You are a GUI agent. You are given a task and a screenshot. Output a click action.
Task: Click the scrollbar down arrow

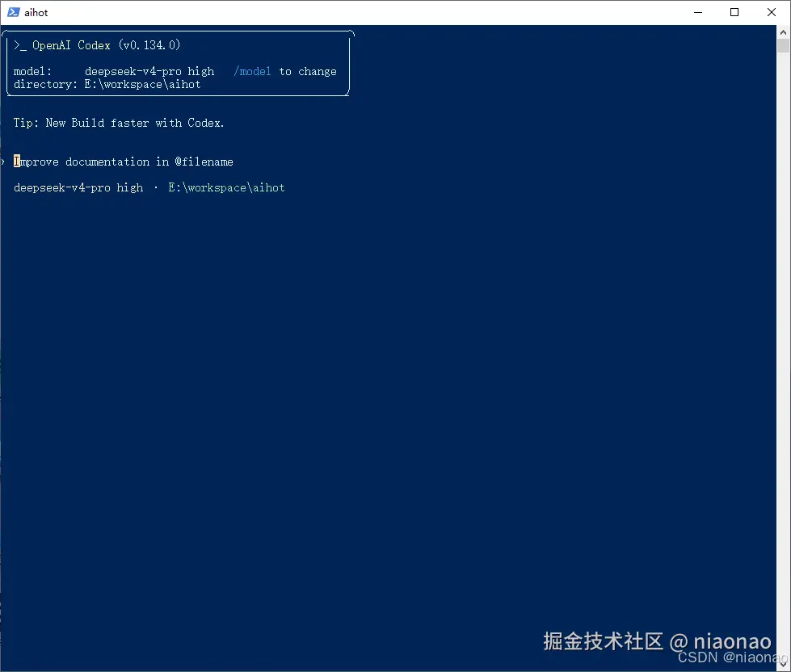pos(783,665)
